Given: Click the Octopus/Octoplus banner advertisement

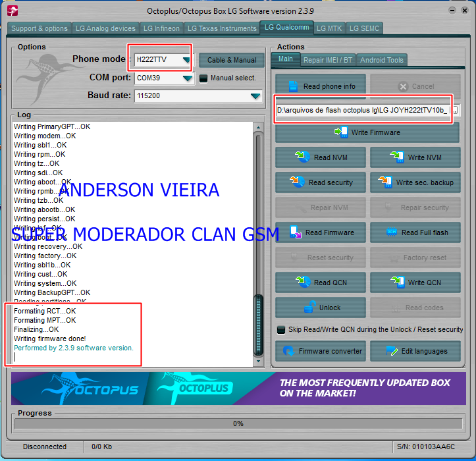Looking at the screenshot, I should point(238,389).
